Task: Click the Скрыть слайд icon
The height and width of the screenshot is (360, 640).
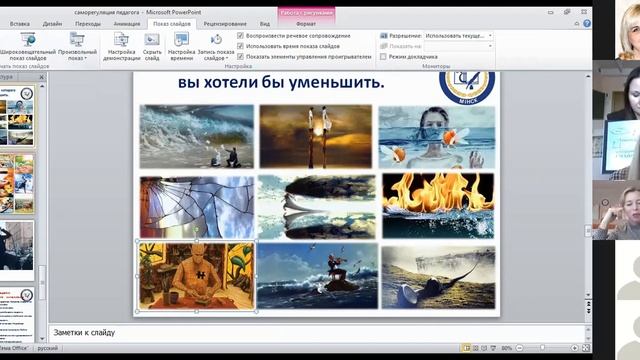Action: [x=152, y=40]
